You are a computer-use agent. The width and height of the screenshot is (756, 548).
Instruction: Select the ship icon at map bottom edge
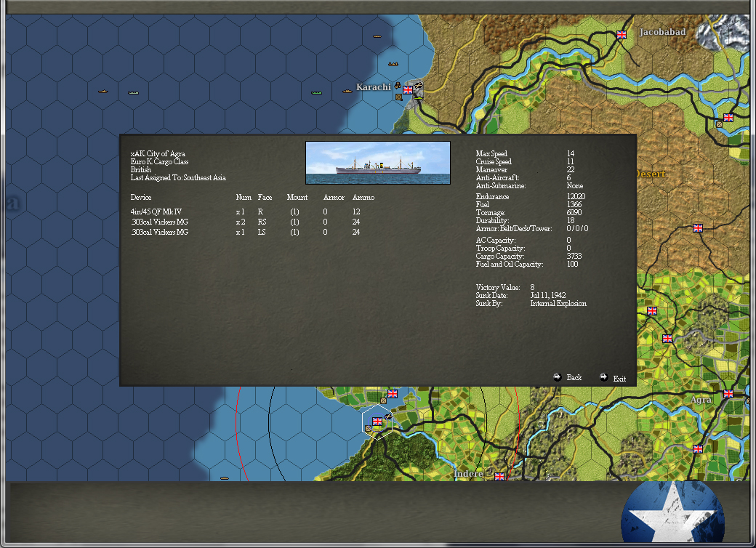coord(224,478)
